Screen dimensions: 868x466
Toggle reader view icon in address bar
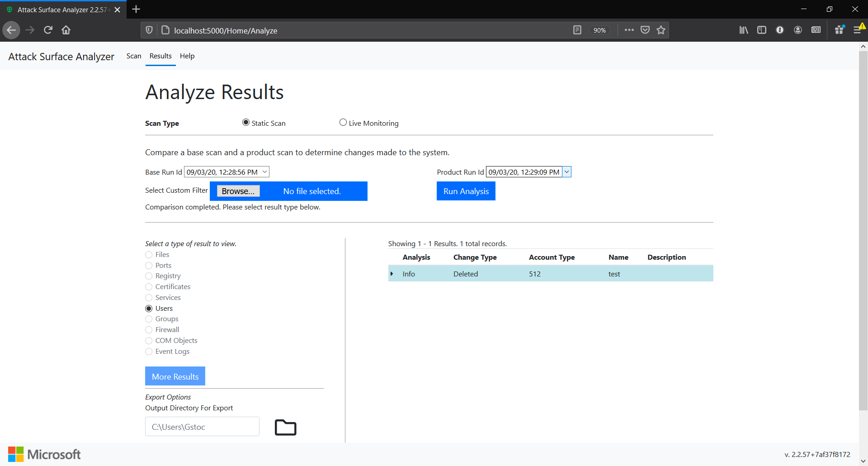click(577, 30)
